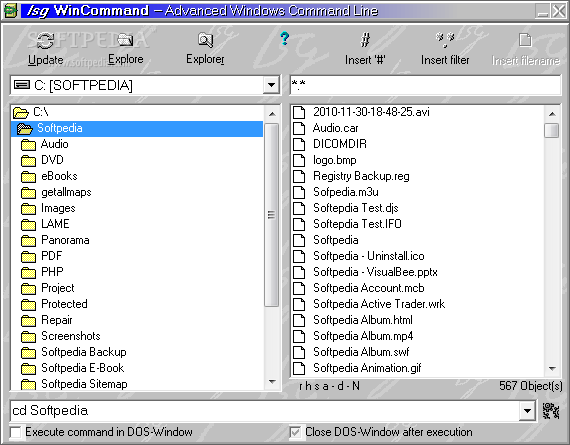
Task: Click file icon of Audio.car
Action: [x=299, y=128]
